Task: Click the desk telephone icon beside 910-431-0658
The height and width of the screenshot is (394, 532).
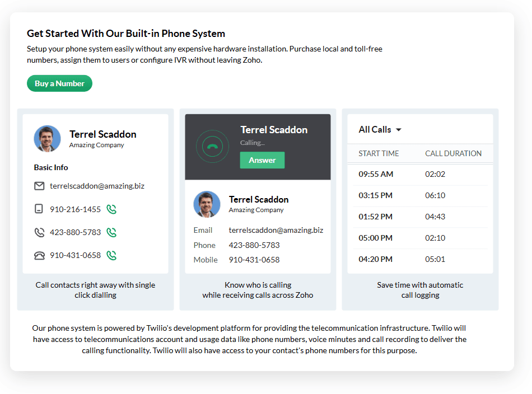Action: pyautogui.click(x=39, y=255)
